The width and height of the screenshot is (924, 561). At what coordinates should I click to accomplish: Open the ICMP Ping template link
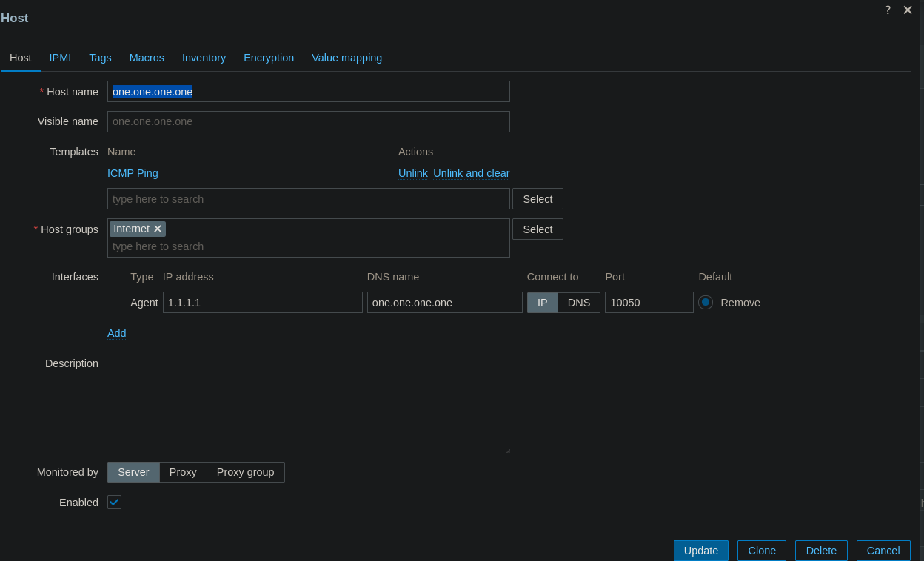tap(133, 173)
